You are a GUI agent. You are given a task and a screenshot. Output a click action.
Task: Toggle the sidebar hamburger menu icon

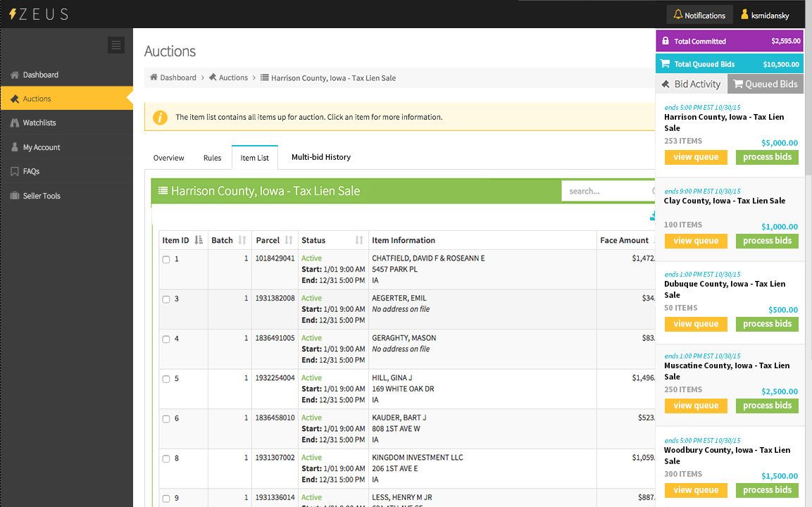(x=116, y=45)
